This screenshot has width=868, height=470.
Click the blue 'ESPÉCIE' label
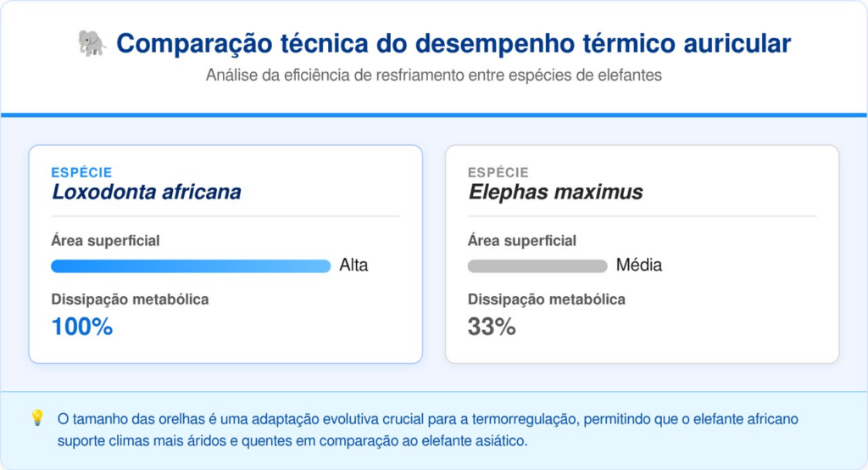[x=81, y=172]
